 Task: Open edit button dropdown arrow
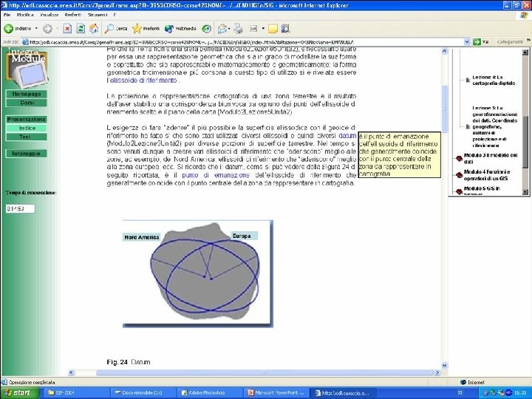click(x=263, y=29)
